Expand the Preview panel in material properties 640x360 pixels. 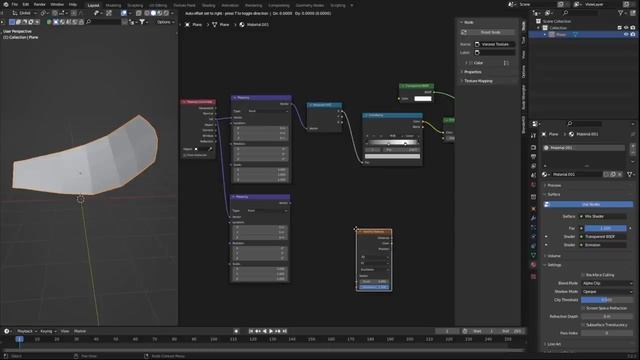[554, 185]
